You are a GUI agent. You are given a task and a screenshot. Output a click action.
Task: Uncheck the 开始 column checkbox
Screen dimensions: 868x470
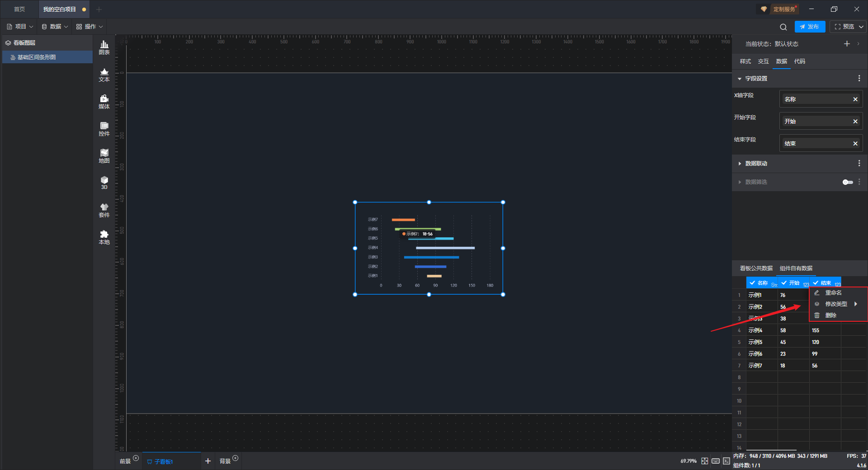784,283
